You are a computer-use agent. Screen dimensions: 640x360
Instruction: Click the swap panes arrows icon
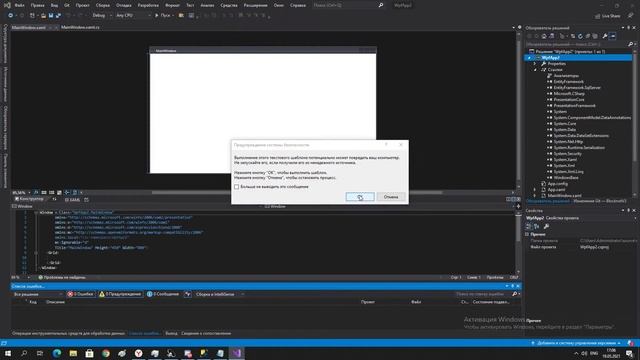tap(55, 199)
